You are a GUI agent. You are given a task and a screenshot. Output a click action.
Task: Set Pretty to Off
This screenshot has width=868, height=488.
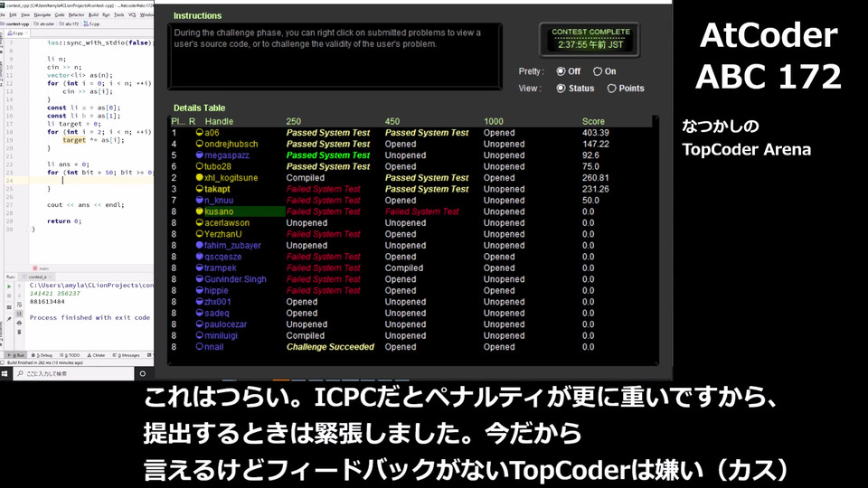(568, 71)
